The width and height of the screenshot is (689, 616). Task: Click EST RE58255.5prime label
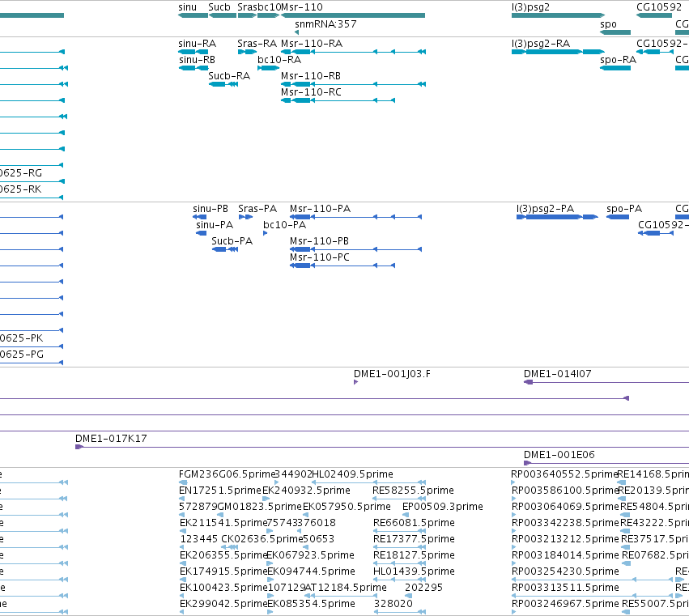pyautogui.click(x=413, y=491)
